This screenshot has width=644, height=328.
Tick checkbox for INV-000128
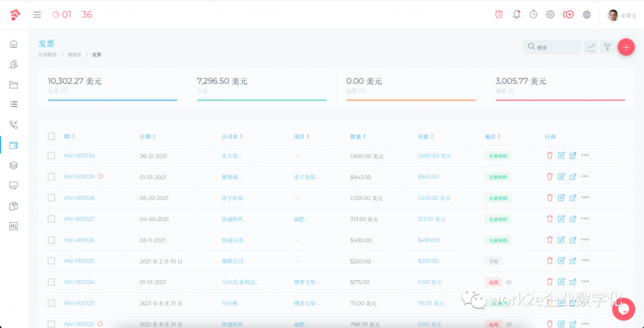coord(52,197)
